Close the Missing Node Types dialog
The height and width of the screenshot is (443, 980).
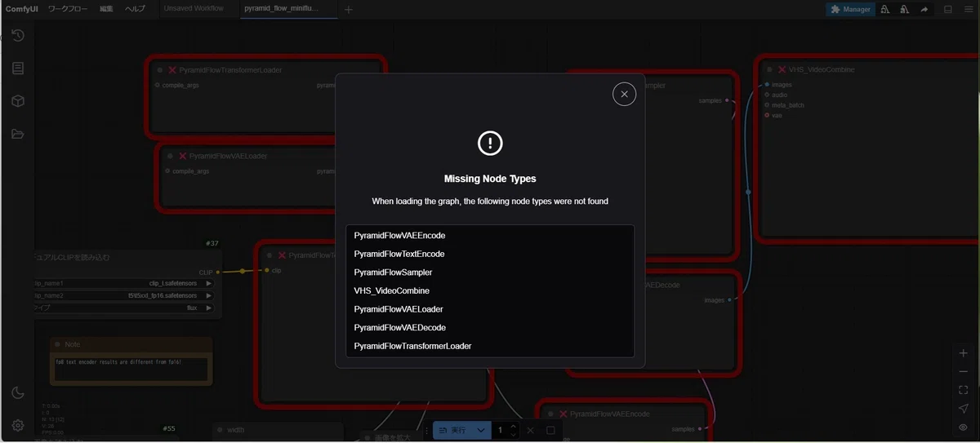coord(624,95)
